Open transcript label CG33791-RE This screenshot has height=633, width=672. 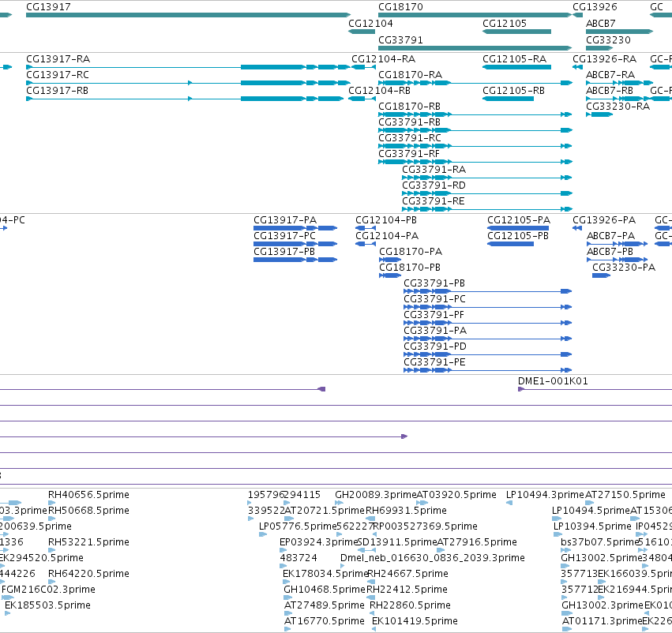coord(434,202)
